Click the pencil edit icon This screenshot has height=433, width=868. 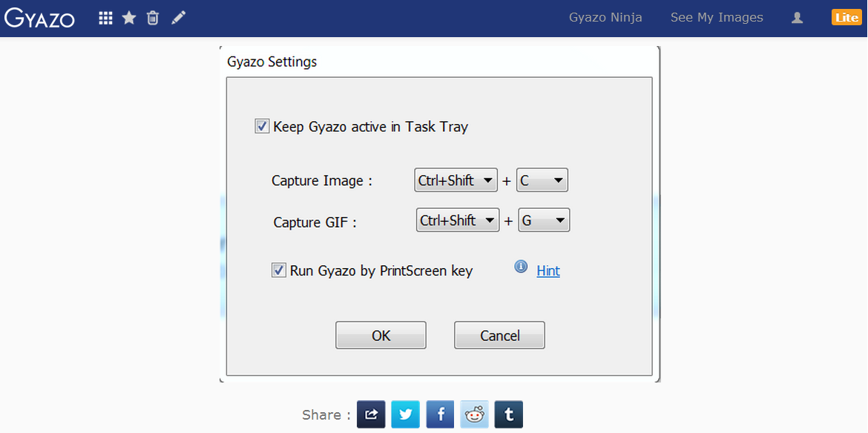coord(178,19)
